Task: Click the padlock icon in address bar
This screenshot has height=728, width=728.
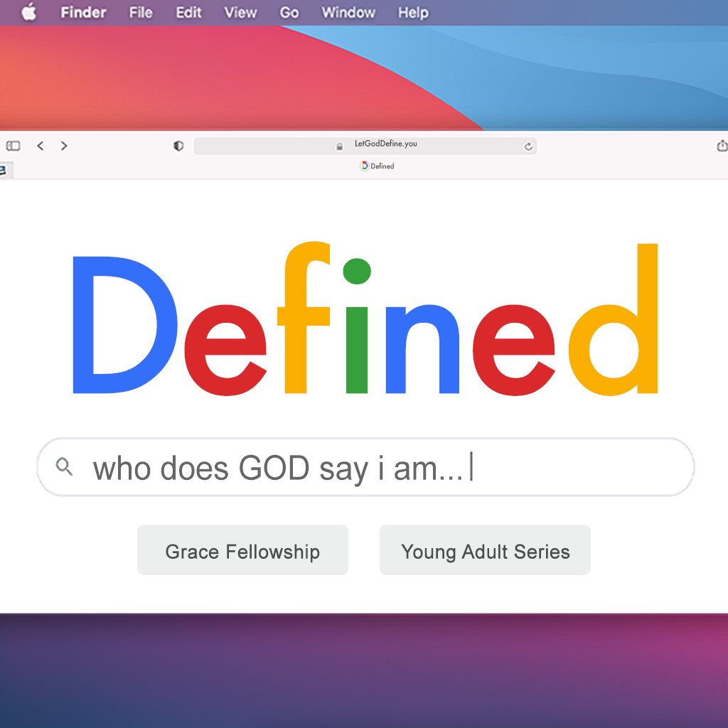Action: 340,146
